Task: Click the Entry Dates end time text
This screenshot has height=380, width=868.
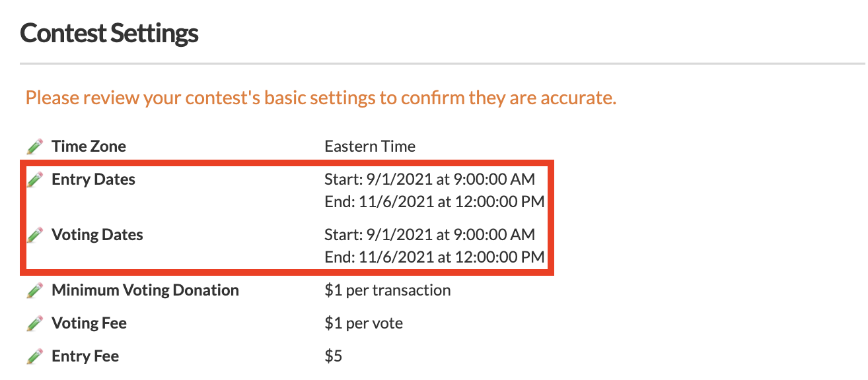Action: 434,202
